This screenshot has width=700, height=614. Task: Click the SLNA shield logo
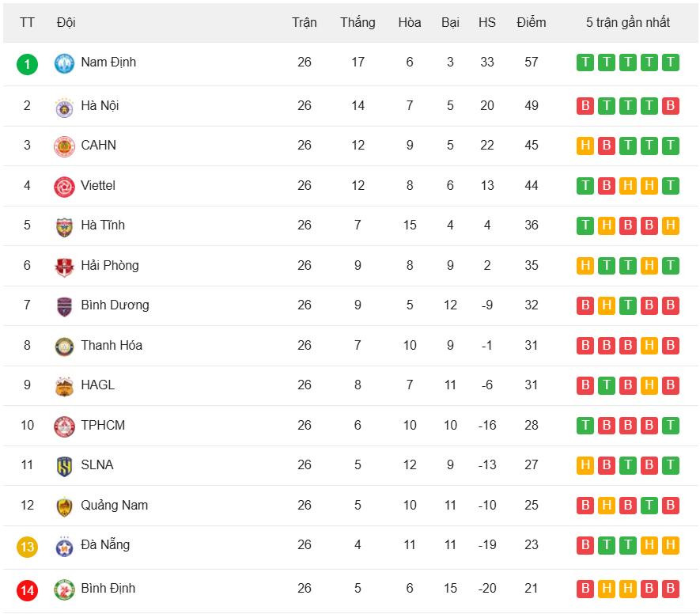[64, 466]
